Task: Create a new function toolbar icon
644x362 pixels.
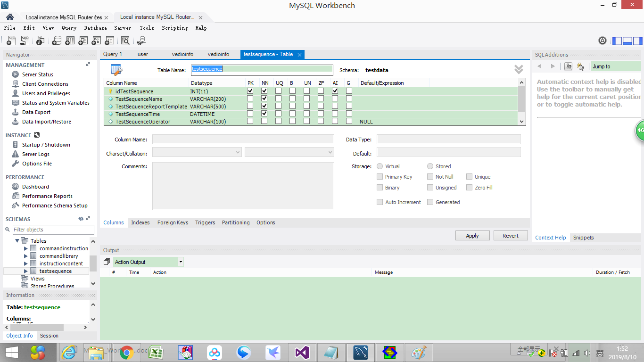Action: [109, 41]
